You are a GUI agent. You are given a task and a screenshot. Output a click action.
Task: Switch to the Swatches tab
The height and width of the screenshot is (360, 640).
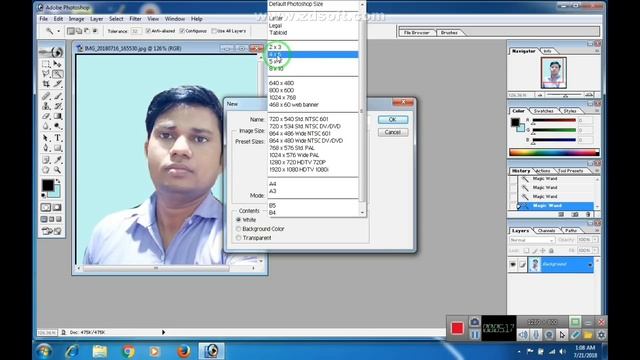[x=543, y=111]
